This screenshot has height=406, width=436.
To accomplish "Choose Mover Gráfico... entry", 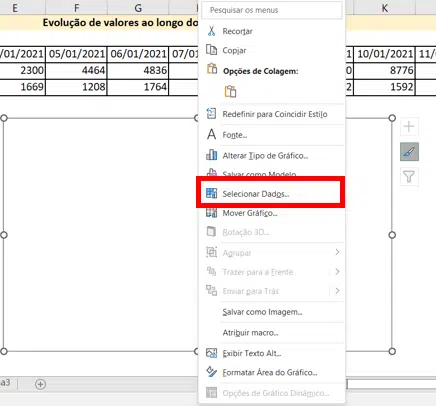I will (271, 213).
